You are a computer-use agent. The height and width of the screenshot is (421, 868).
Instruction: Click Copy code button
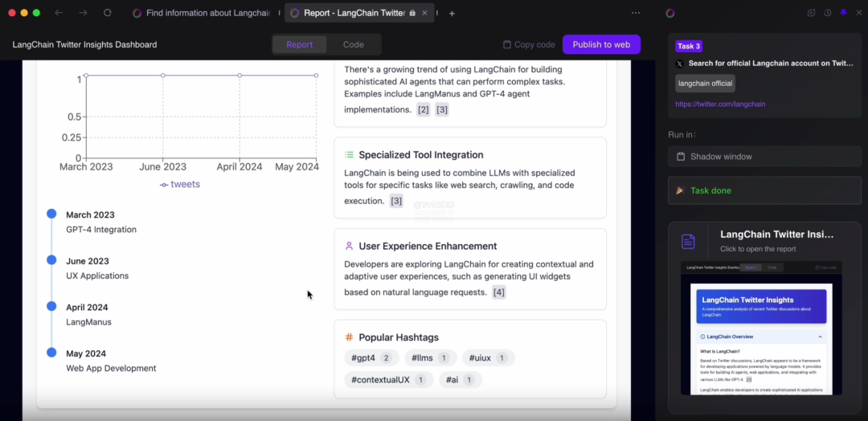[529, 45]
